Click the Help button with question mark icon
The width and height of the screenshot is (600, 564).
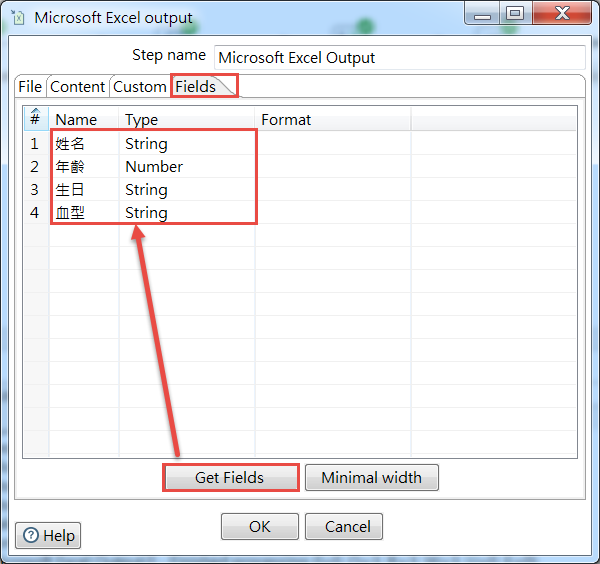[48, 535]
